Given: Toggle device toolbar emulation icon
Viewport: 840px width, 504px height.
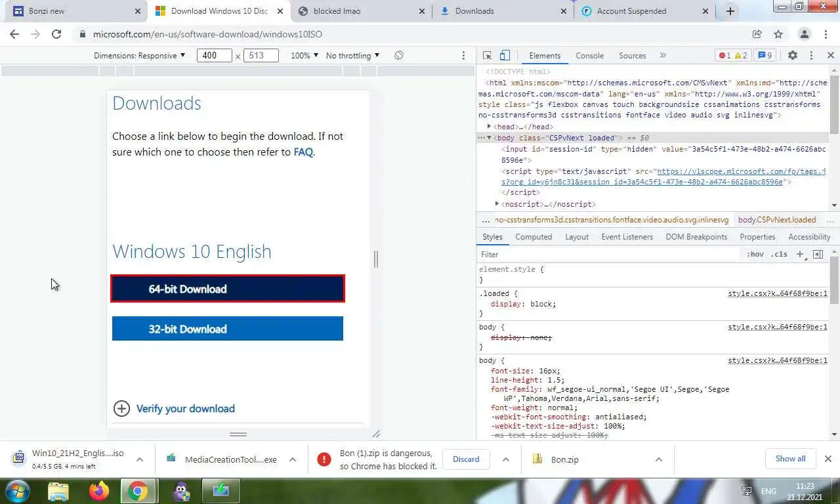Looking at the screenshot, I should point(505,56).
